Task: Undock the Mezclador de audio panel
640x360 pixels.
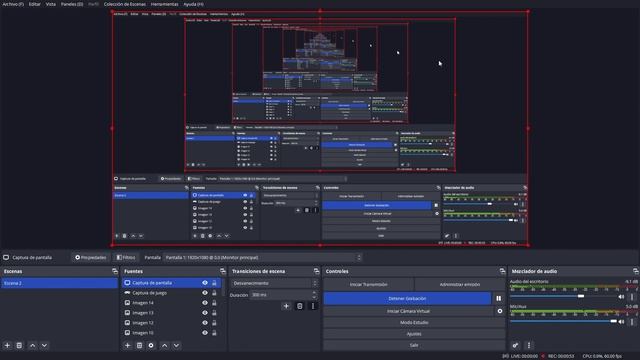Action: (x=636, y=271)
